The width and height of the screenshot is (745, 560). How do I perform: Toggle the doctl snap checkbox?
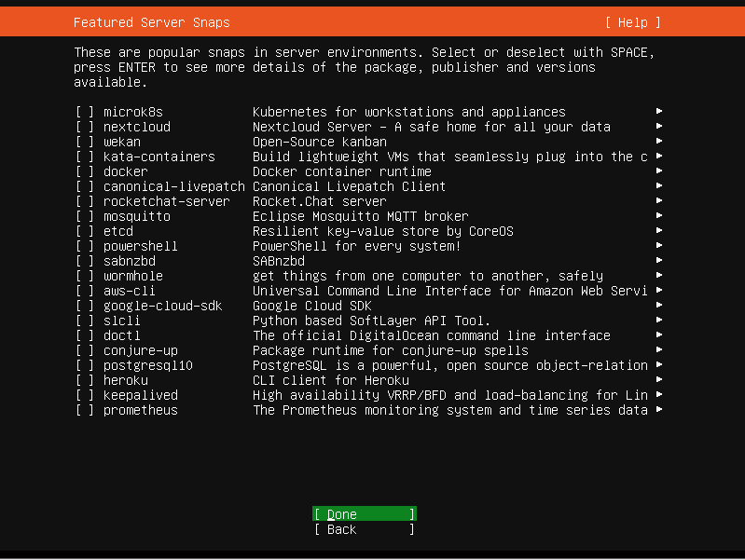85,335
